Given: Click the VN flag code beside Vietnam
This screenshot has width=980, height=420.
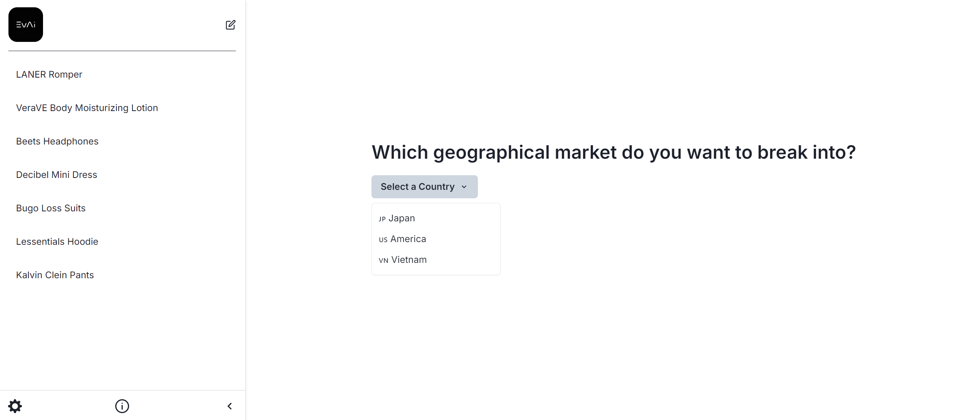Looking at the screenshot, I should (x=383, y=261).
